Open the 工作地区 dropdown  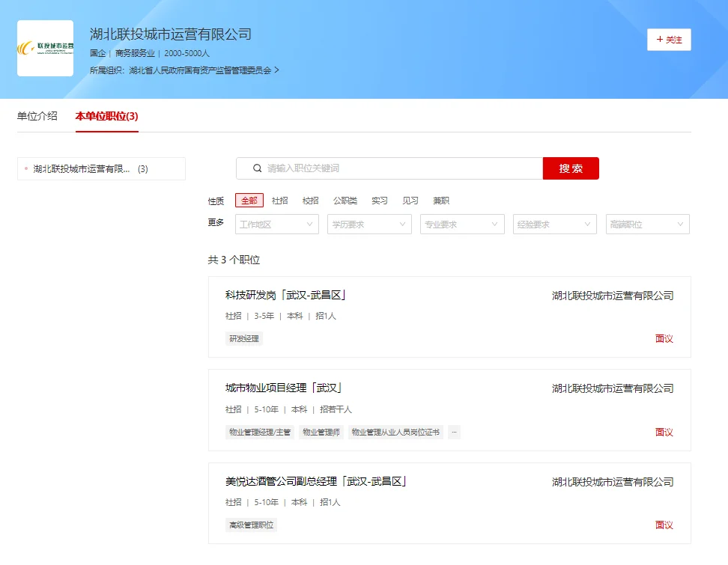click(276, 224)
